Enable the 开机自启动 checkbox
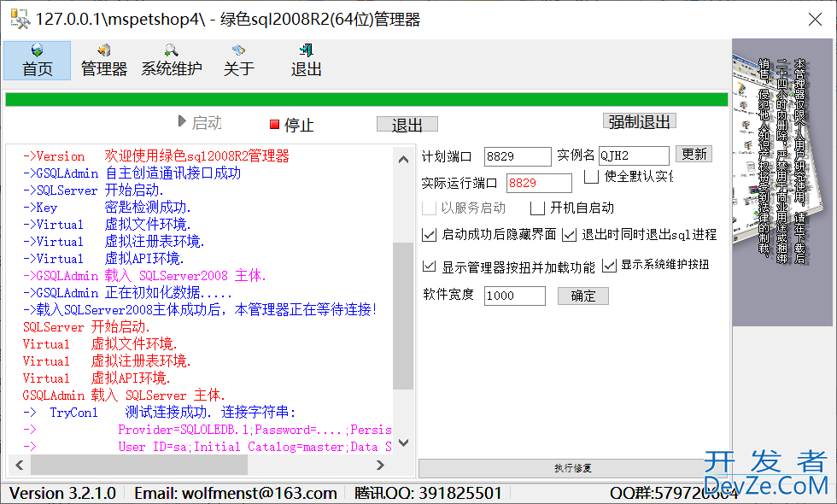The height and width of the screenshot is (504, 837). tap(537, 208)
